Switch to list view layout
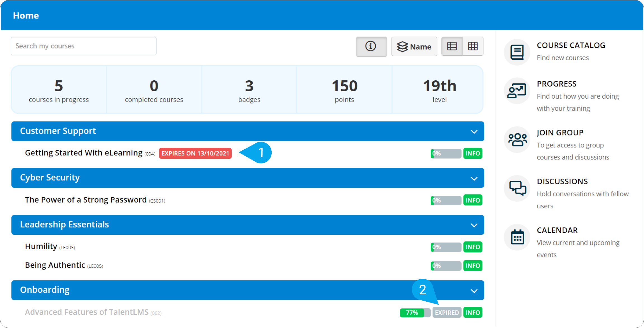This screenshot has width=644, height=328. coord(452,46)
